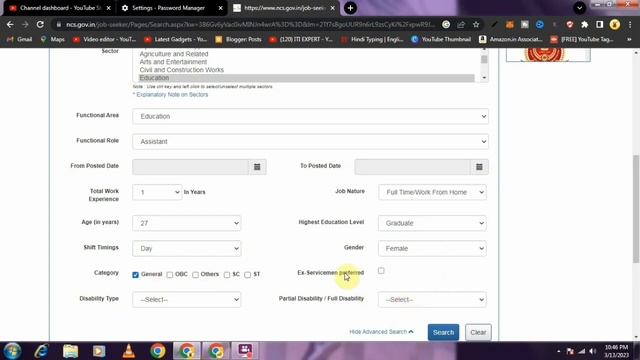Switch to Channel dashboard YouTube tab
The image size is (640, 360).
pyautogui.click(x=59, y=8)
